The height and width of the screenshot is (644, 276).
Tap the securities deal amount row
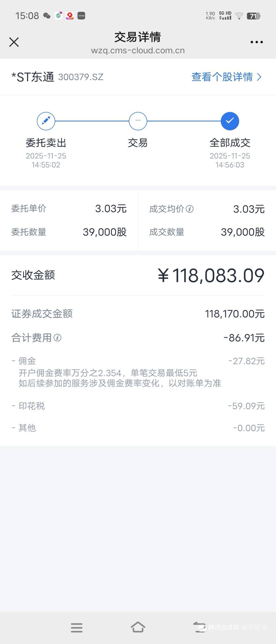pos(138,314)
